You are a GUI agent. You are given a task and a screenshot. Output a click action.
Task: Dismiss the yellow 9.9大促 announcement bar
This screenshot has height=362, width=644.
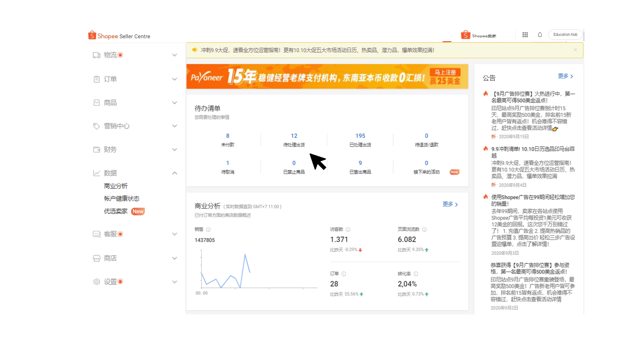575,50
